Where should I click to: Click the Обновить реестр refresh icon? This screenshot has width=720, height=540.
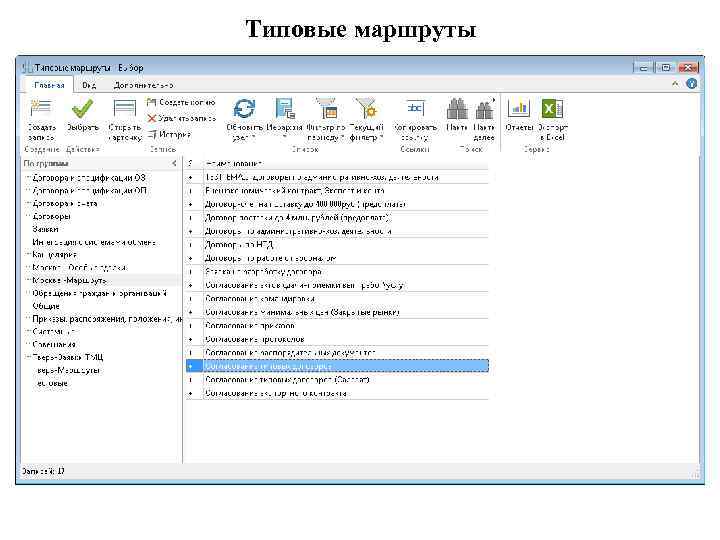[x=244, y=109]
